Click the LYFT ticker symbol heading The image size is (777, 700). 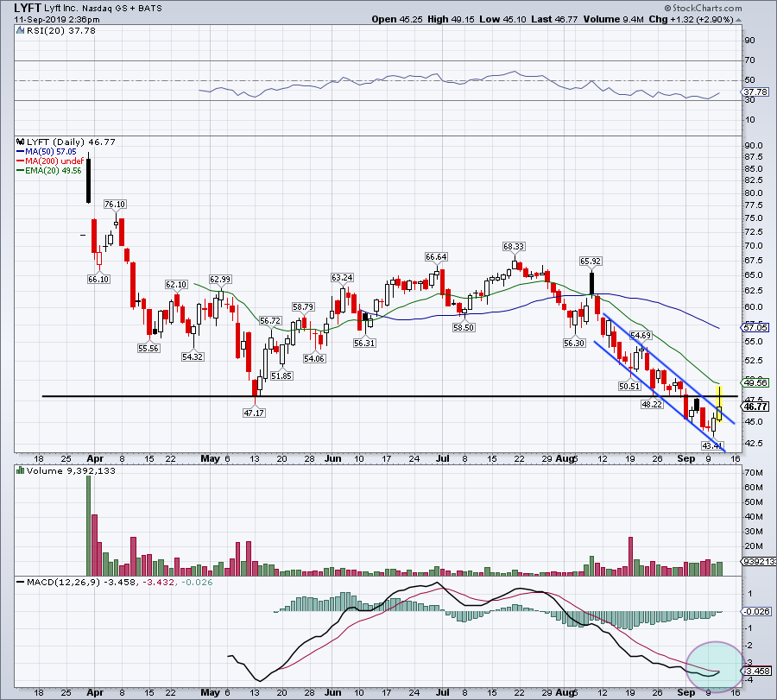(x=28, y=8)
